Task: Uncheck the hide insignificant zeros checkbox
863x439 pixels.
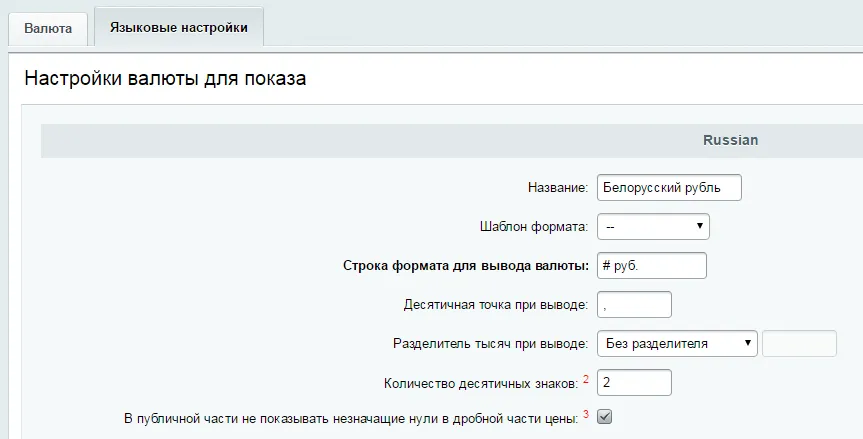Action: coord(604,417)
